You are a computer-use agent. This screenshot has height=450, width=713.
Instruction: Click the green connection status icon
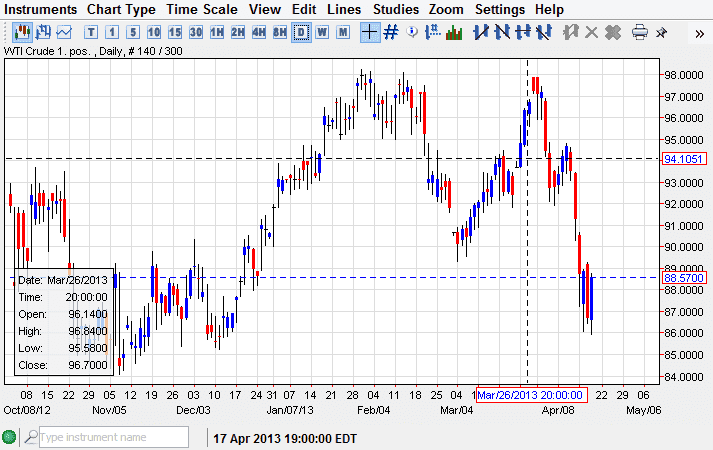tap(9, 437)
